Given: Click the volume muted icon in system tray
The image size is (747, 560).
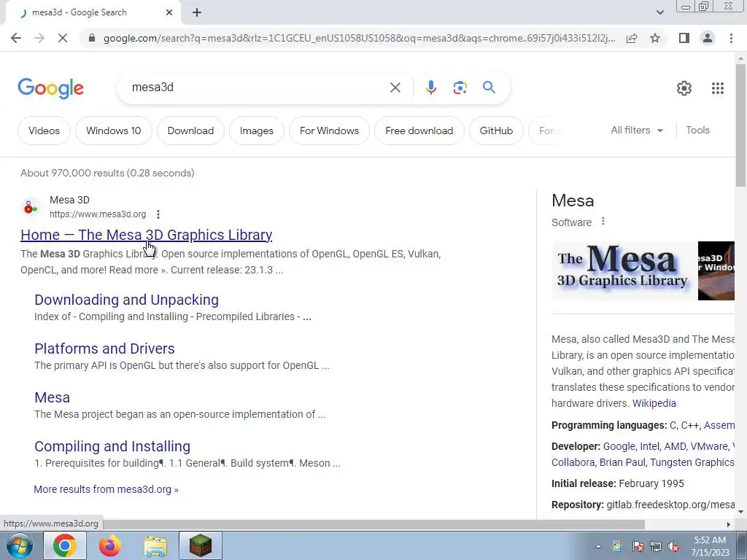Looking at the screenshot, I should pos(673,547).
